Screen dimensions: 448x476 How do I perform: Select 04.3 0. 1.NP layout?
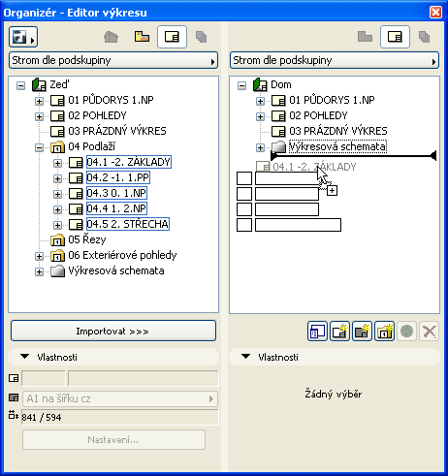click(116, 193)
